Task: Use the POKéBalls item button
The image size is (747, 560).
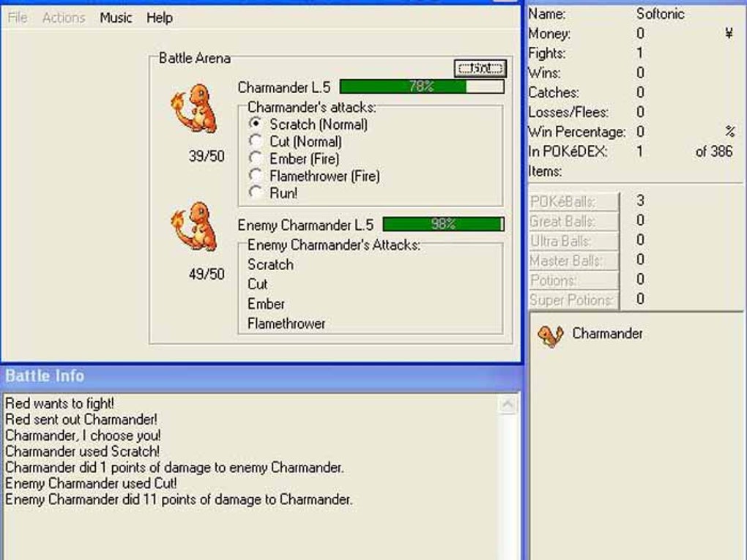Action: click(574, 201)
